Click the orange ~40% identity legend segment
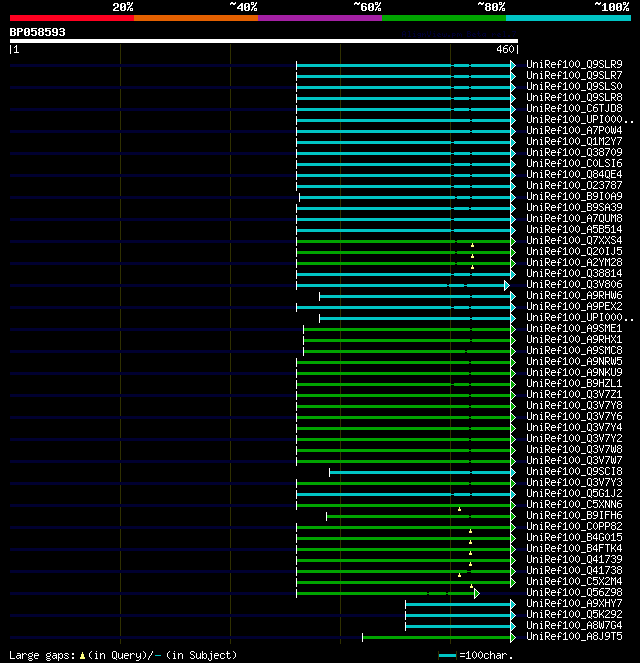The image size is (640, 663). pyautogui.click(x=196, y=18)
